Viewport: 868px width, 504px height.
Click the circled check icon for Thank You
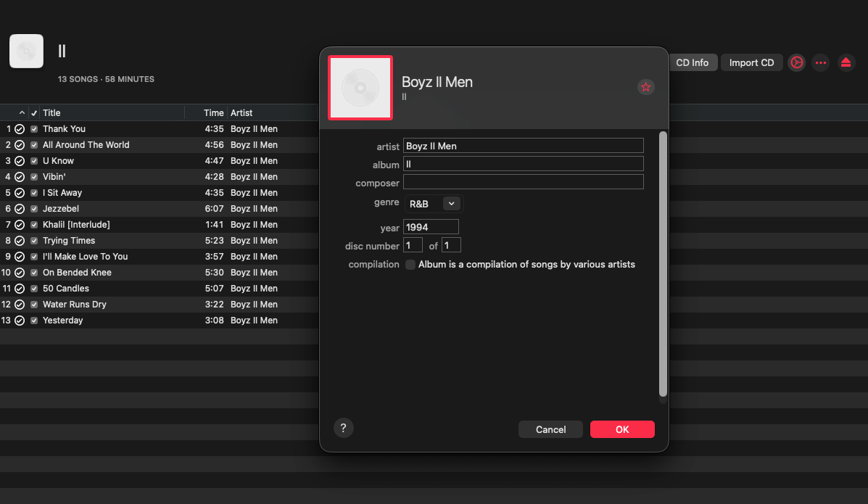click(x=20, y=129)
